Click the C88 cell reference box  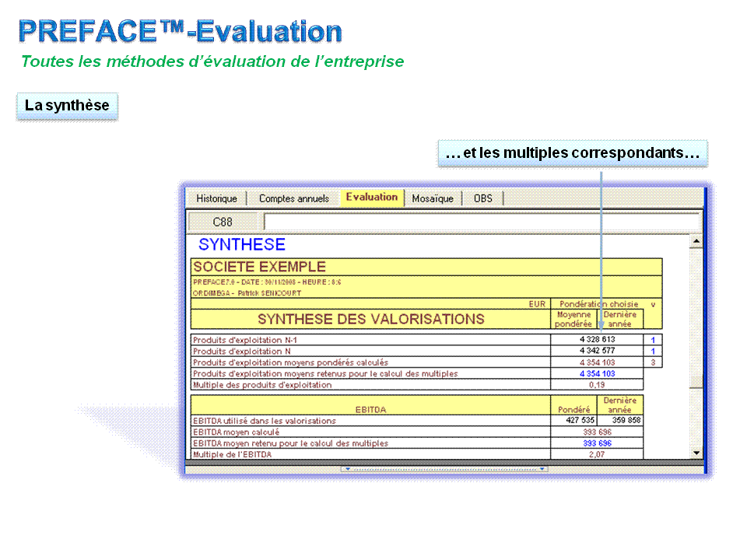223,222
